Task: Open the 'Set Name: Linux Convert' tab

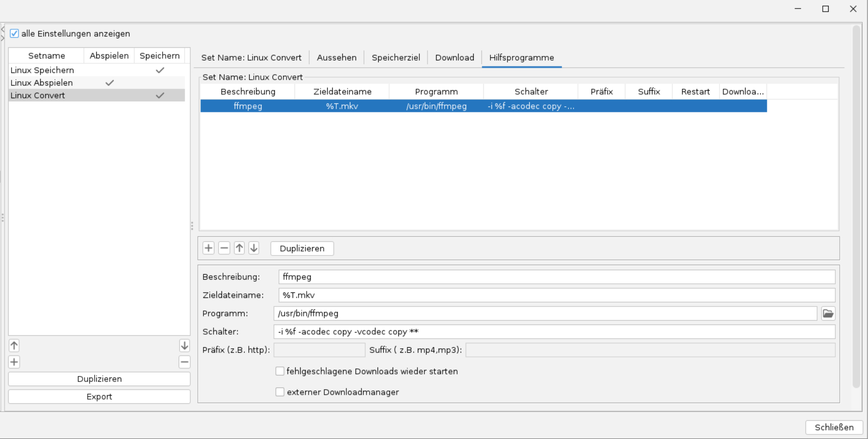Action: (x=251, y=57)
